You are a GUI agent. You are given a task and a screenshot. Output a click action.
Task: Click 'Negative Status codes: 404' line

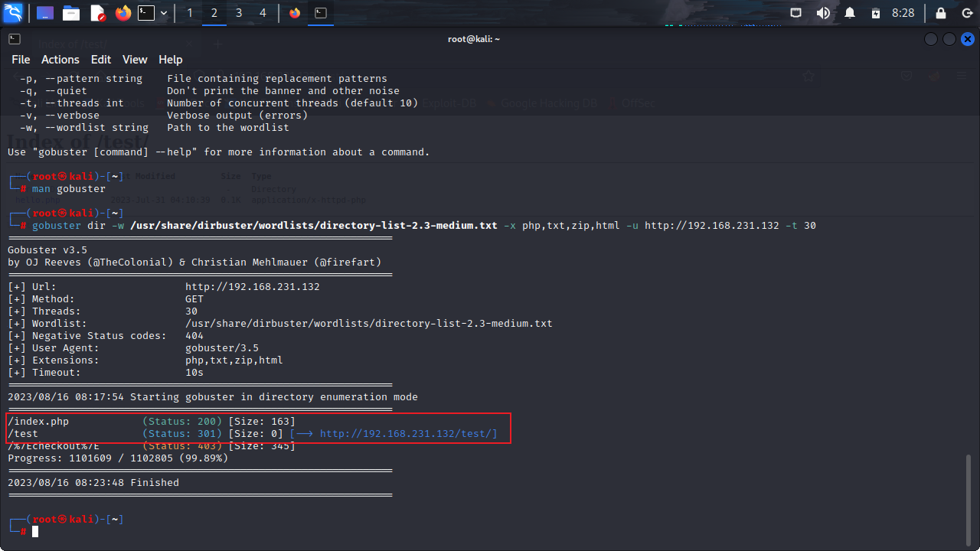(x=106, y=336)
